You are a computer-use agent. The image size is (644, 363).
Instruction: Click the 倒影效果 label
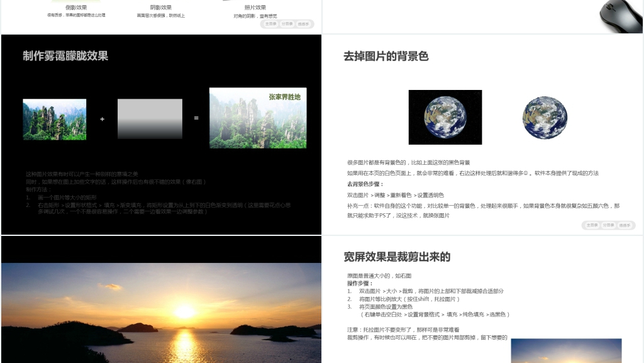tap(76, 8)
